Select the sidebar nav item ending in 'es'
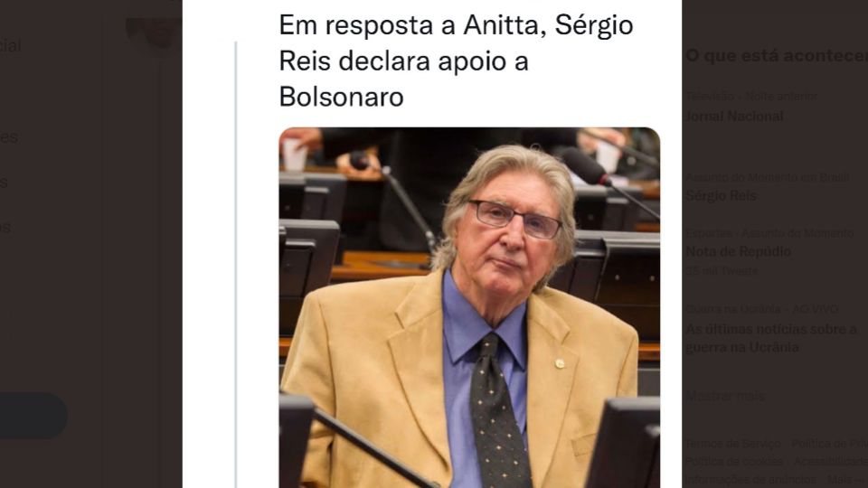The height and width of the screenshot is (488, 868). 9,136
